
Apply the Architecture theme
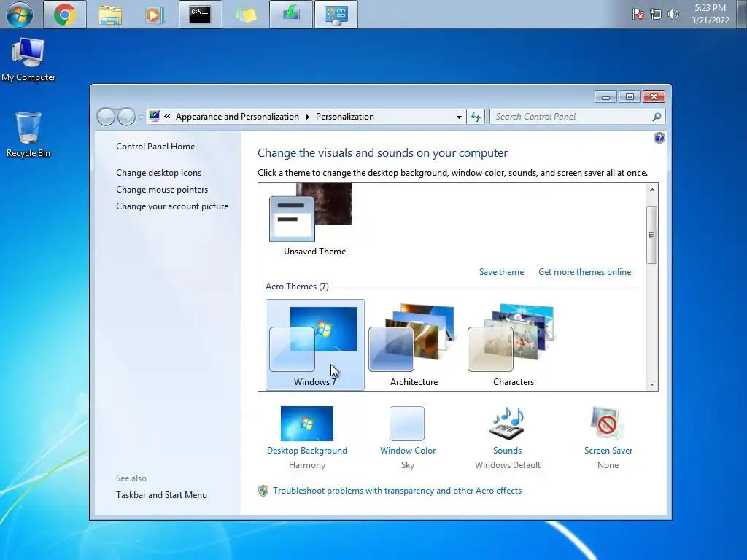pyautogui.click(x=414, y=345)
